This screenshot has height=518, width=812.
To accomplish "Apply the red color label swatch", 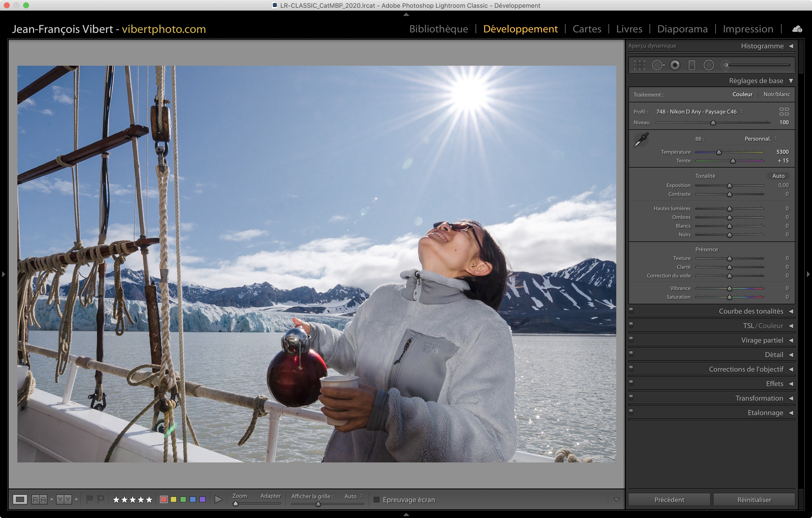I will click(x=164, y=499).
